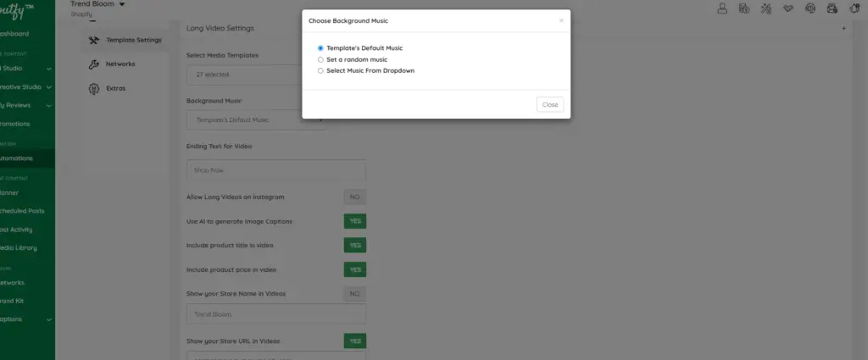Toggle Include product price in video
Viewport: 868px width, 360px height.
click(355, 270)
